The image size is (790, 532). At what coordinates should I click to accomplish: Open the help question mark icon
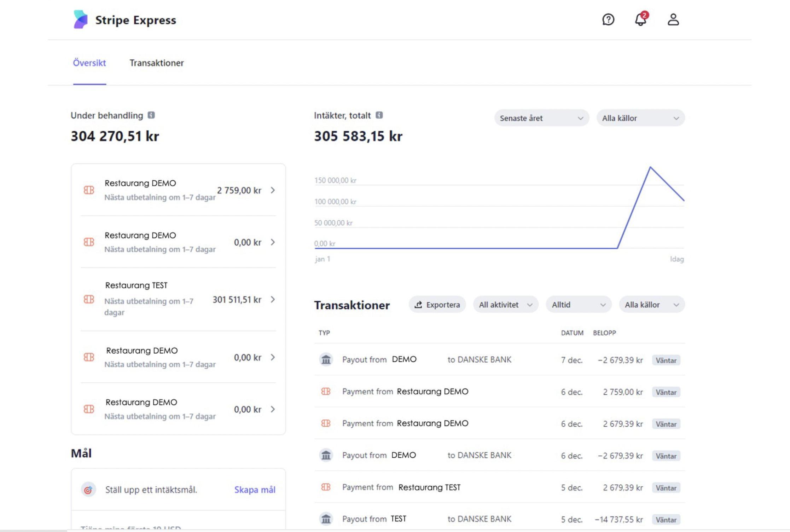pos(608,19)
